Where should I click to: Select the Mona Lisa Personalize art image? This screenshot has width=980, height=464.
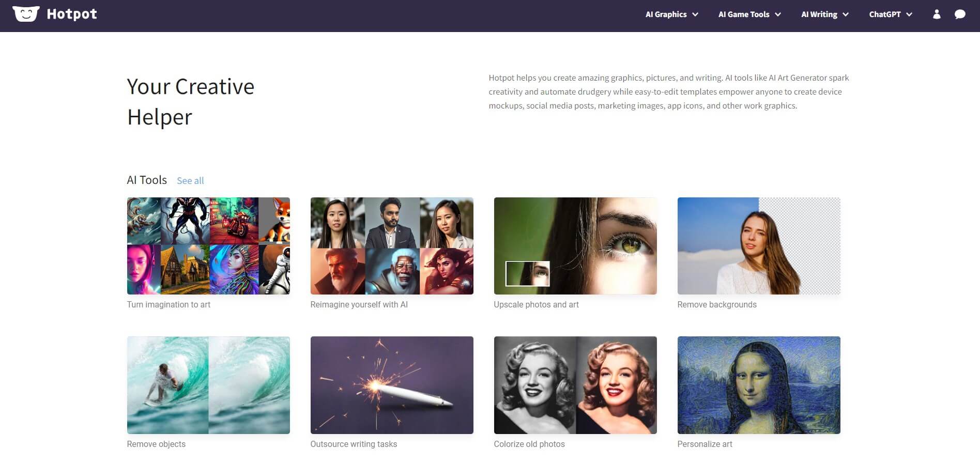click(759, 385)
